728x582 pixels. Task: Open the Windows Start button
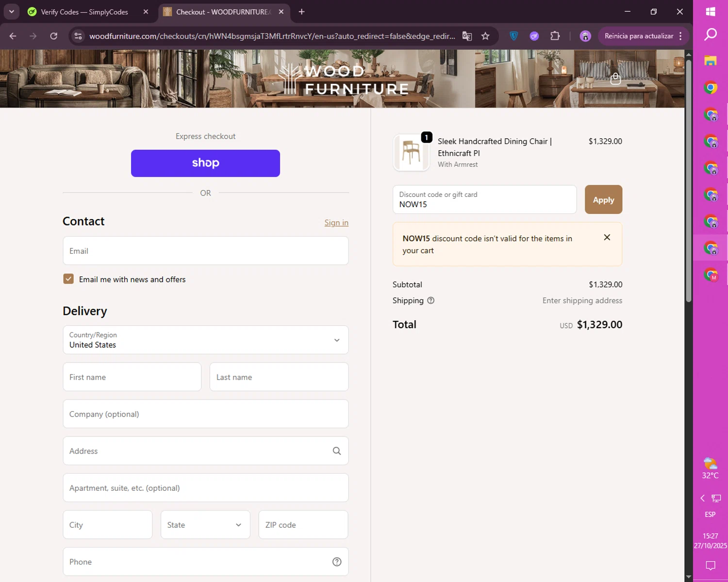[711, 12]
